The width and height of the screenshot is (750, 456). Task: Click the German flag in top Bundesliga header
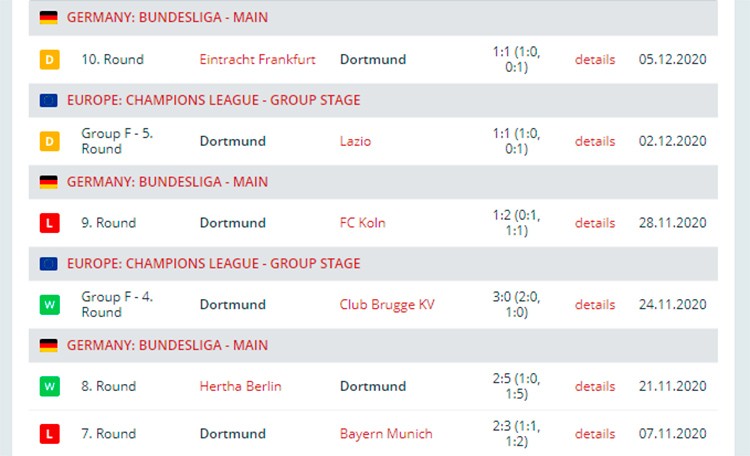[x=48, y=18]
